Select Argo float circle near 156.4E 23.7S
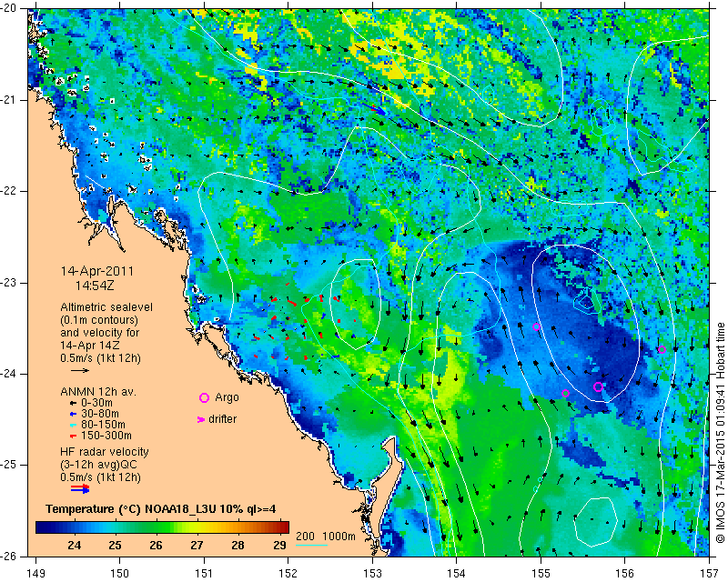The height and width of the screenshot is (582, 728). click(662, 349)
